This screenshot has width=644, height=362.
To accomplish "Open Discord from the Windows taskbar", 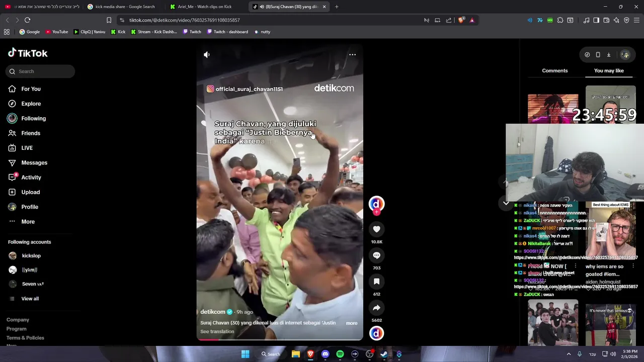I will point(325,354).
